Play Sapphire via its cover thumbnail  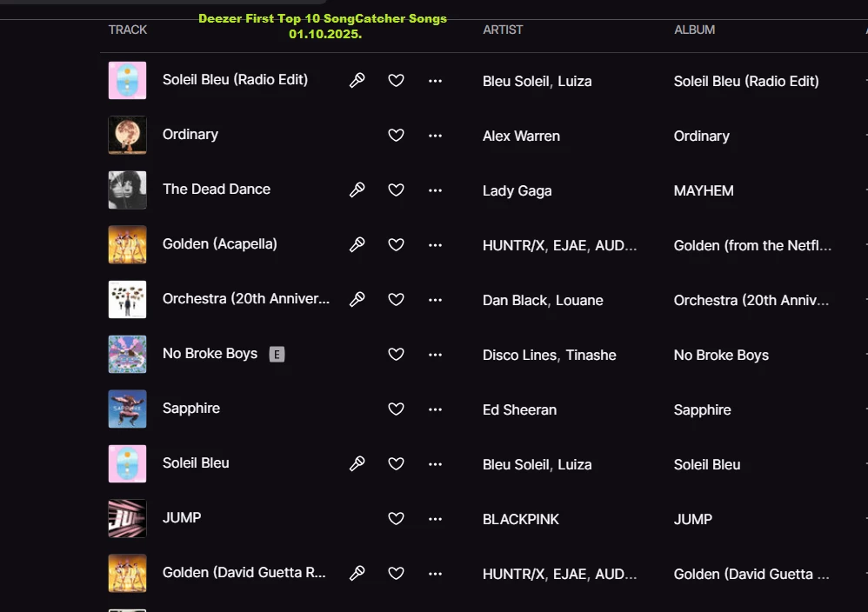pos(127,409)
